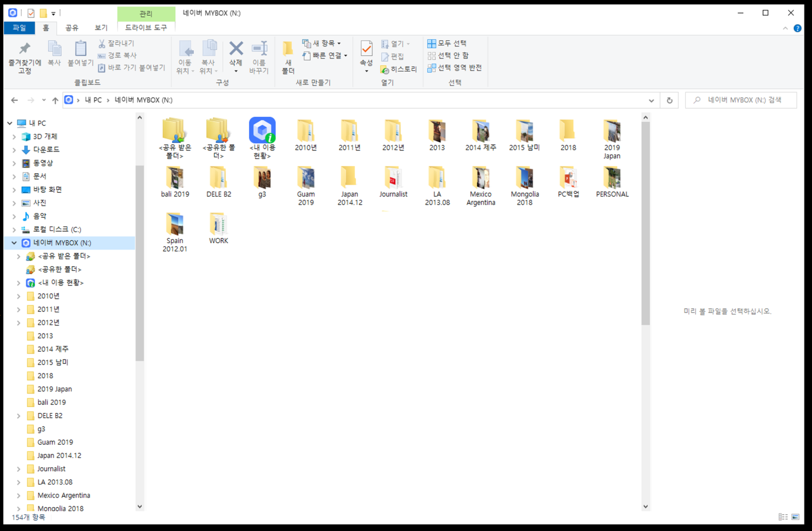812x531 pixels.
Task: Click 편집 (Edit) in the ribbon
Action: (392, 56)
